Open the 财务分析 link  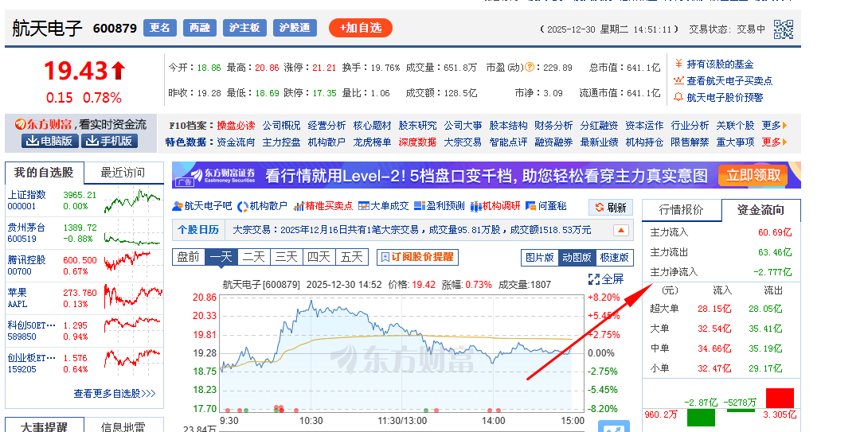(x=553, y=126)
